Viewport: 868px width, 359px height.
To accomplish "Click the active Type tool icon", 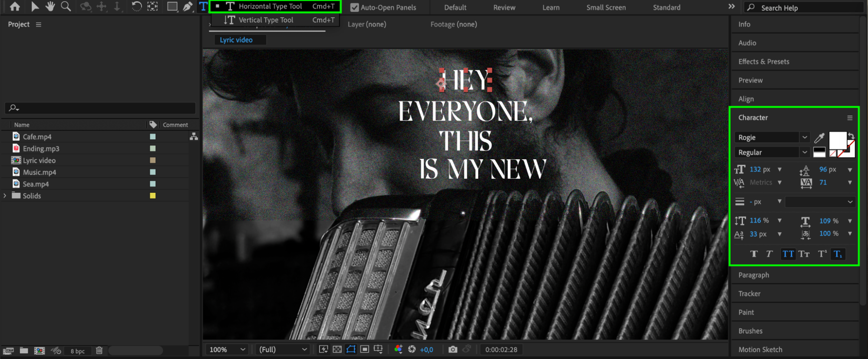I will pyautogui.click(x=203, y=7).
